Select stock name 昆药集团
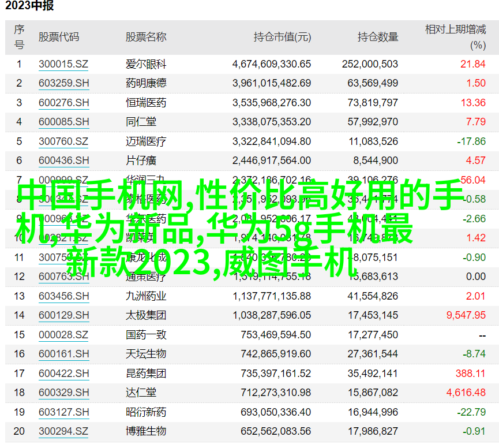499x448 pixels. point(146,374)
